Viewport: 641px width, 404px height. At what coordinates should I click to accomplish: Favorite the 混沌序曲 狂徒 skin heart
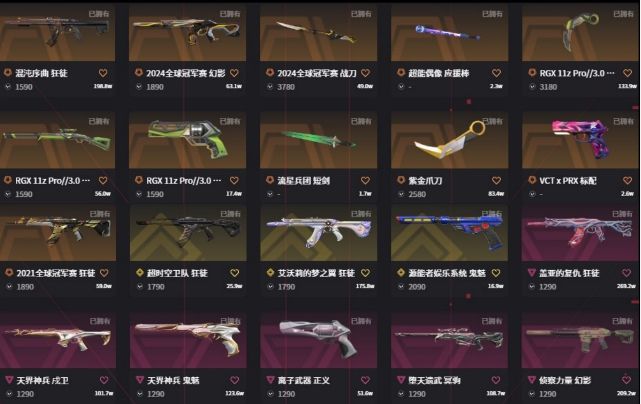coord(103,73)
